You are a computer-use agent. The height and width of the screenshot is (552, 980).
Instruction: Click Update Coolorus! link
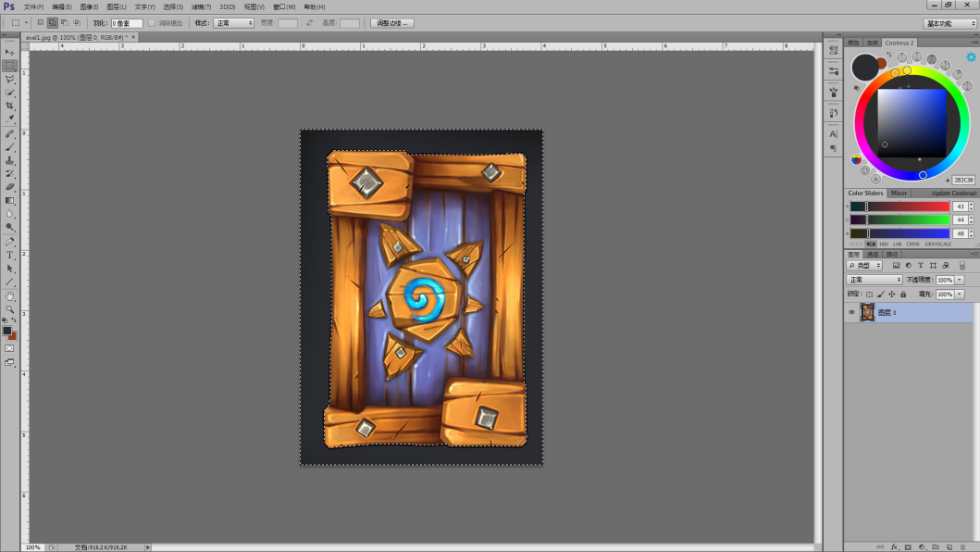point(954,193)
